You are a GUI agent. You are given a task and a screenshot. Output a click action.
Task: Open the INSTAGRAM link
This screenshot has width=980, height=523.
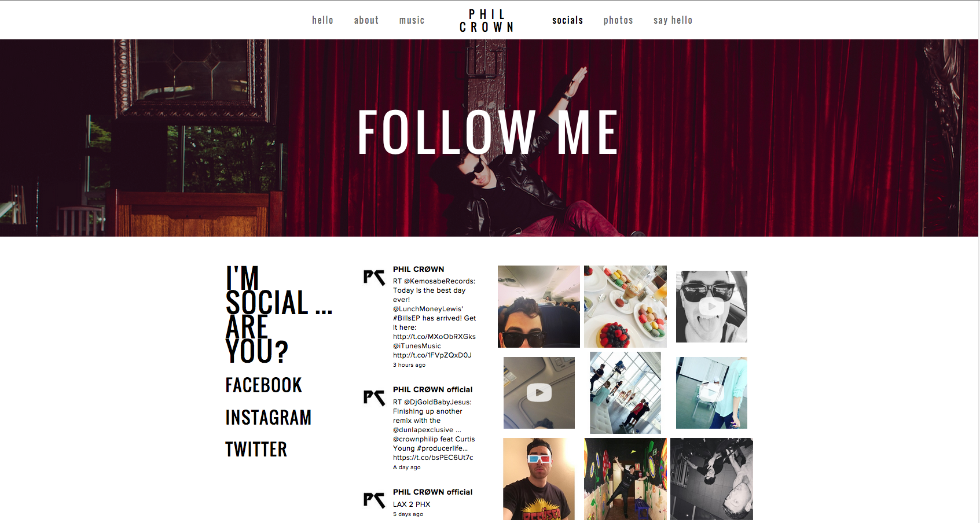point(269,417)
